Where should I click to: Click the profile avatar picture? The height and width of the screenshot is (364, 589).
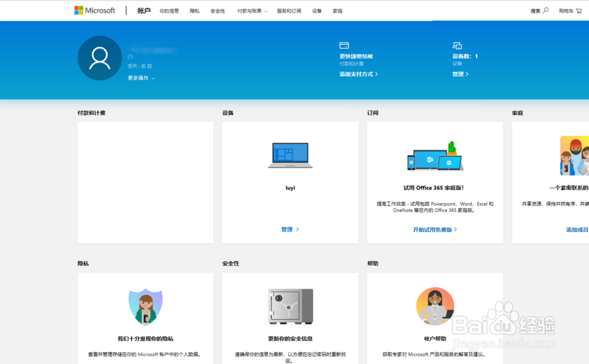[x=100, y=58]
